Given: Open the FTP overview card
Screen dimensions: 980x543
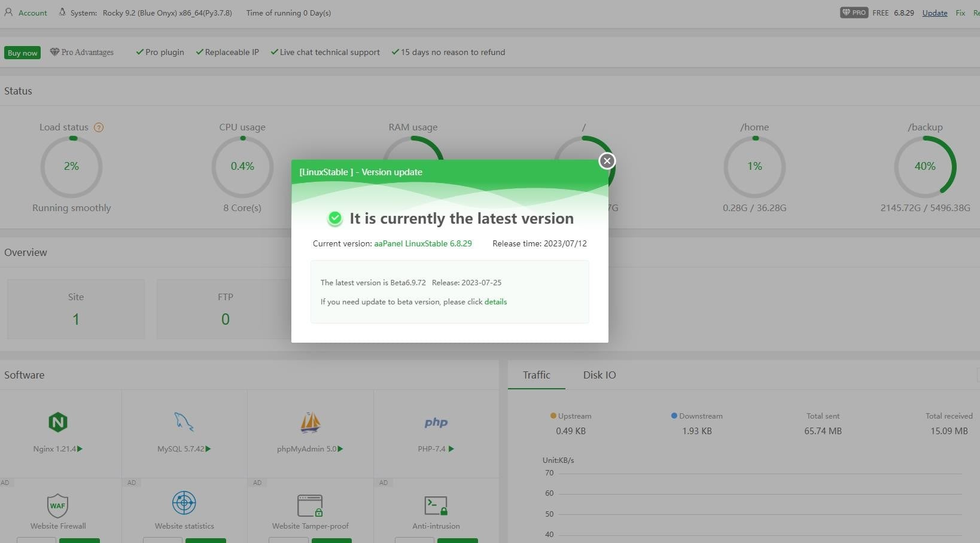Looking at the screenshot, I should click(225, 309).
